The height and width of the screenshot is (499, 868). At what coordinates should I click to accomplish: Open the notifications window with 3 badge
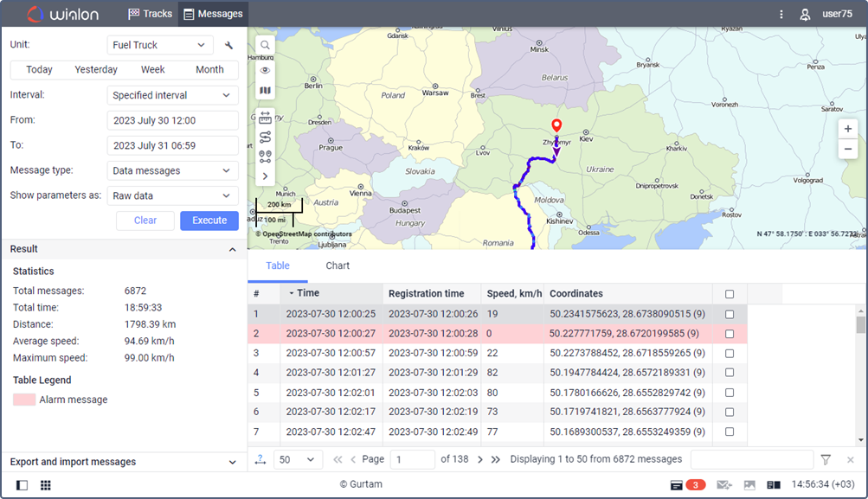click(687, 485)
